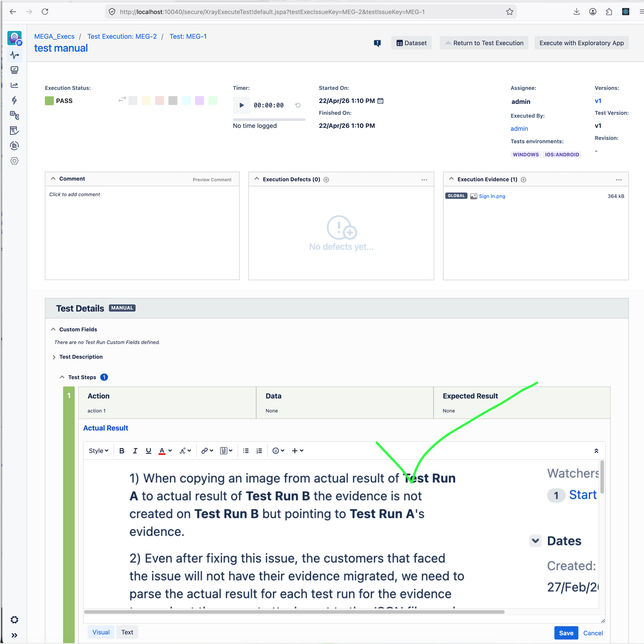
Task: Open the circular bar chart sidebar icon
Action: coord(14,146)
